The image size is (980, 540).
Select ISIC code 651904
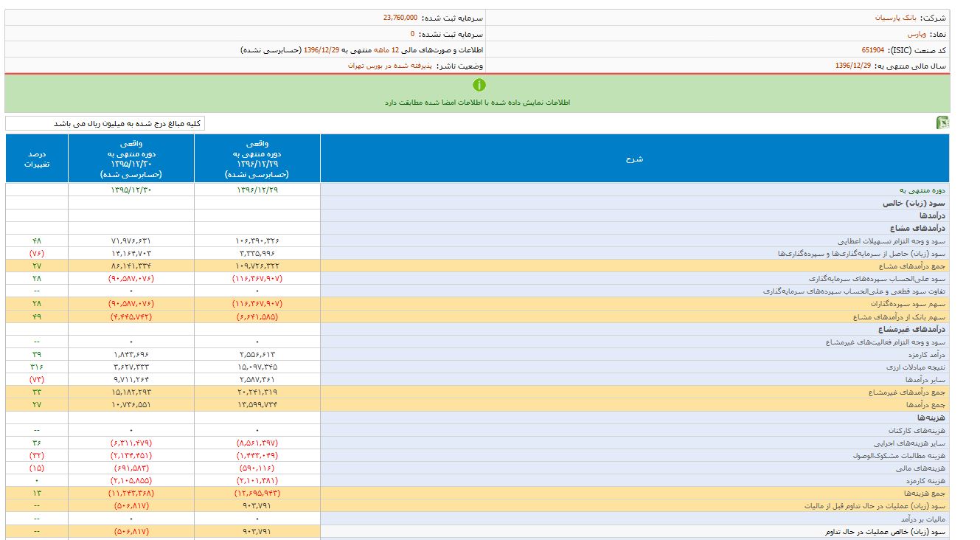pos(872,50)
